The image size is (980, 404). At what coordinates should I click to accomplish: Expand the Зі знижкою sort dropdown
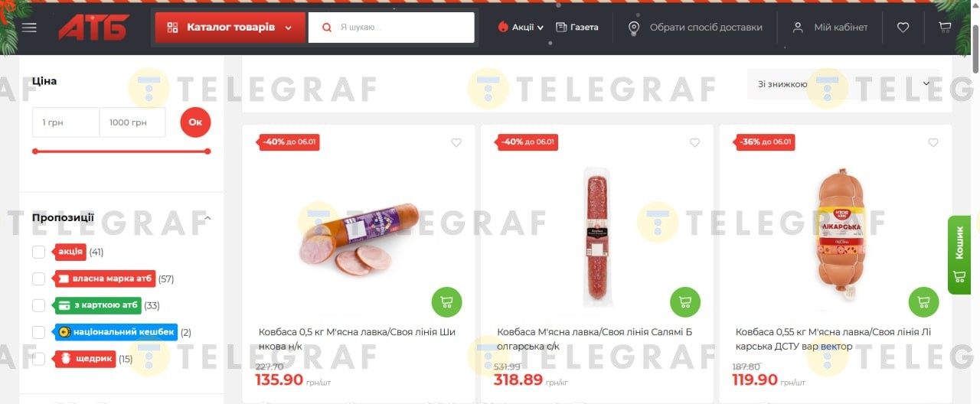click(843, 84)
